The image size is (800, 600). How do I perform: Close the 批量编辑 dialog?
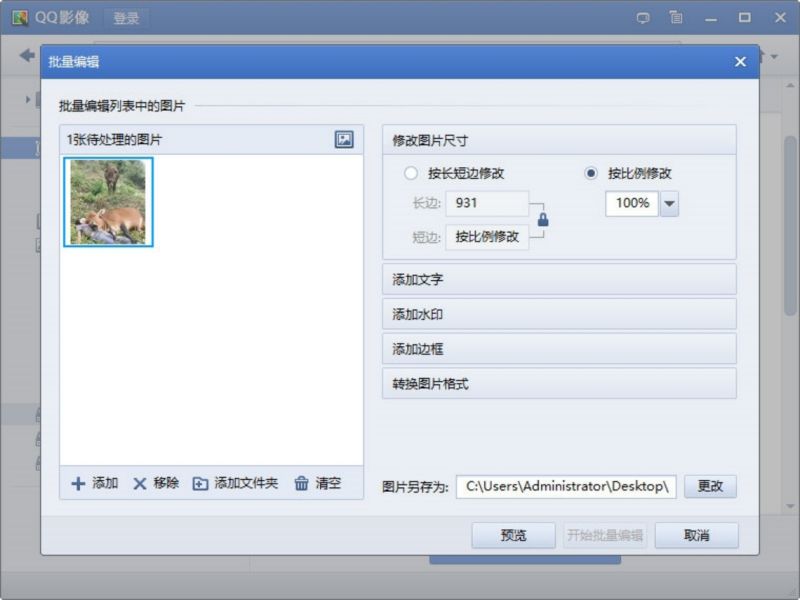[x=740, y=62]
